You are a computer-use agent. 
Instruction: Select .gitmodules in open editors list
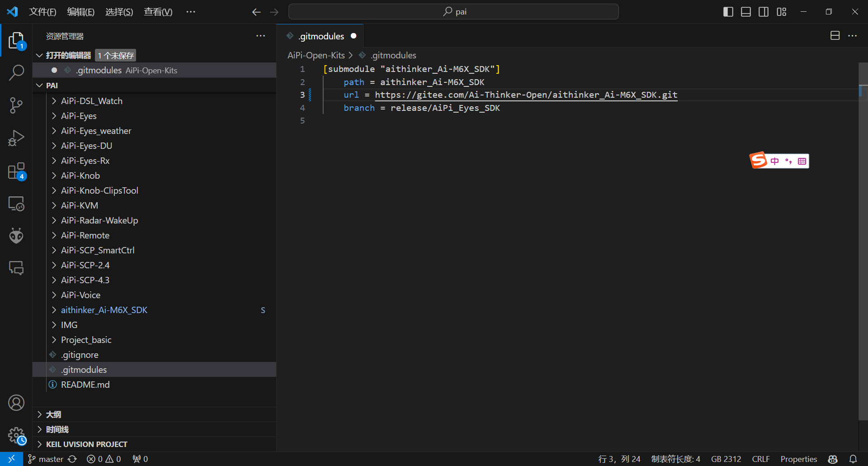[x=154, y=70]
